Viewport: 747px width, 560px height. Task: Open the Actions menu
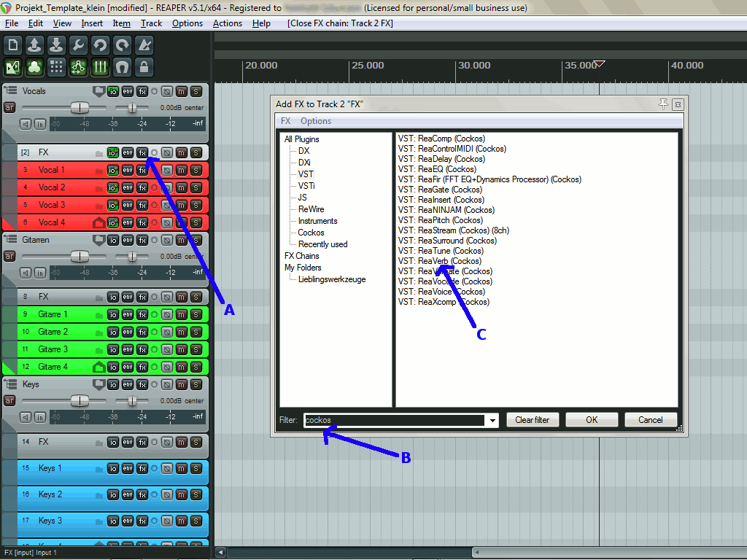pyautogui.click(x=228, y=23)
